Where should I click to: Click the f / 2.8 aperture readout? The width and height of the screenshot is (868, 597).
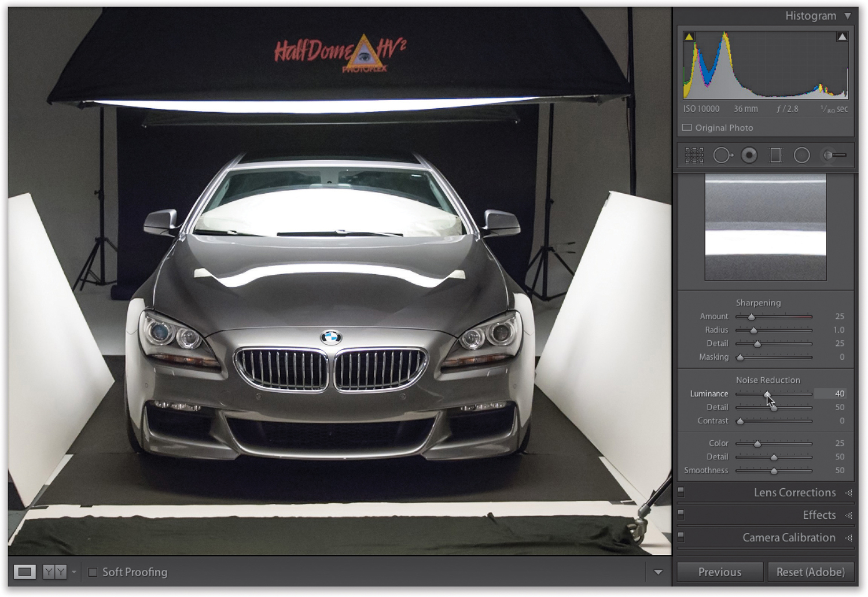(x=787, y=109)
